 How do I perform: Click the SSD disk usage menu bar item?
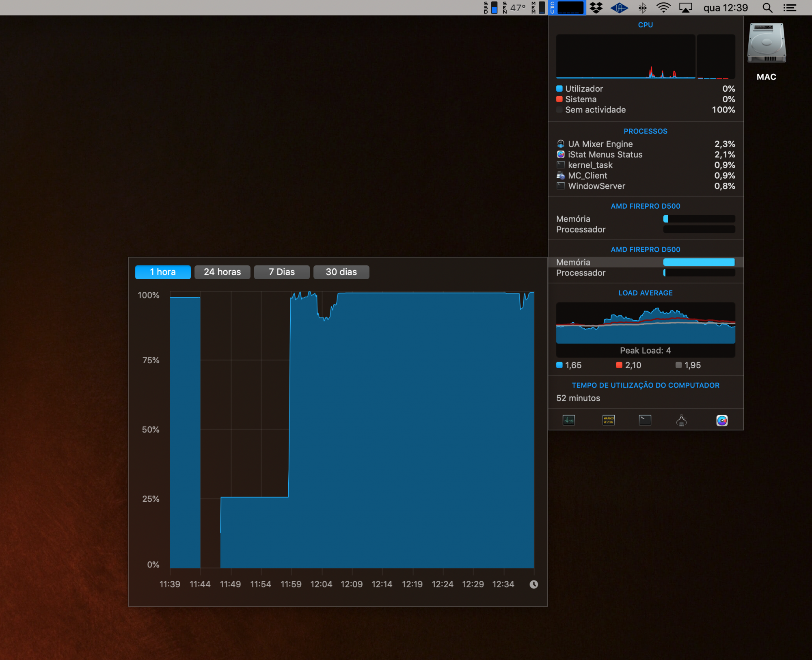[x=490, y=8]
